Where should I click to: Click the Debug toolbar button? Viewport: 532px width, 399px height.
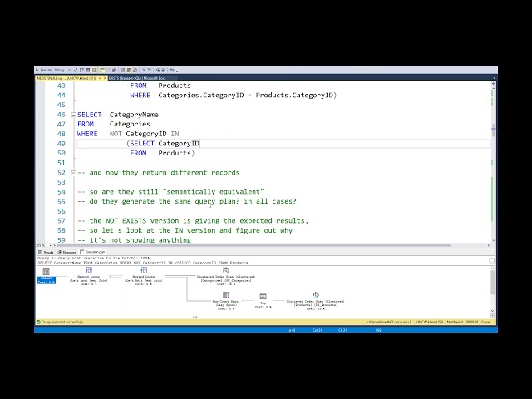pos(59,71)
